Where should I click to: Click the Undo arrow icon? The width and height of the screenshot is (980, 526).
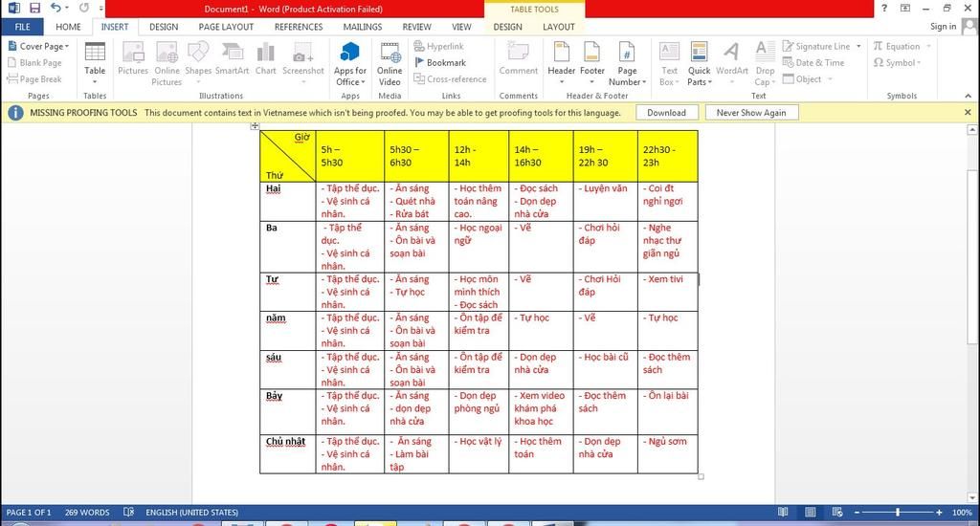(56, 8)
